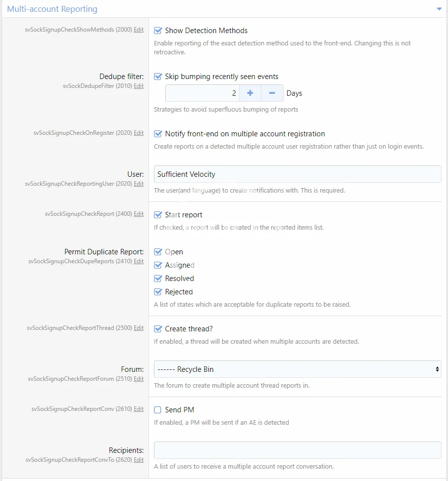Toggle the Start report checkbox
448x481 pixels.
click(158, 215)
